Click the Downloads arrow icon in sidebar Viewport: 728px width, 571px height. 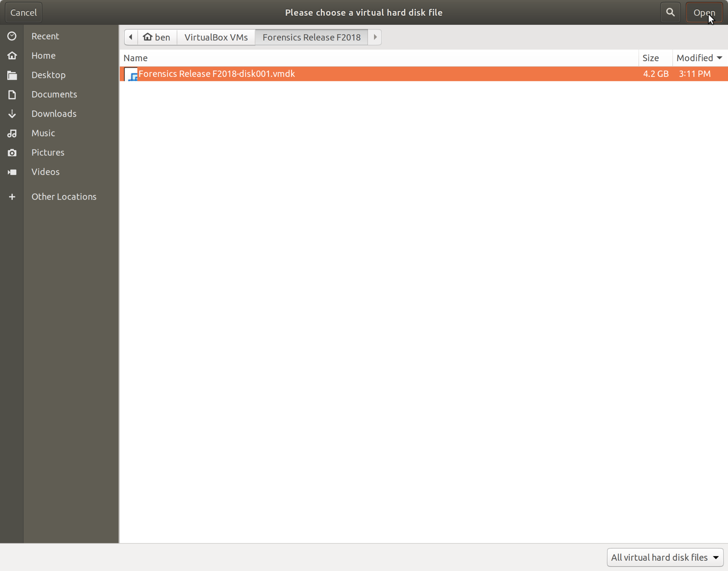12,114
